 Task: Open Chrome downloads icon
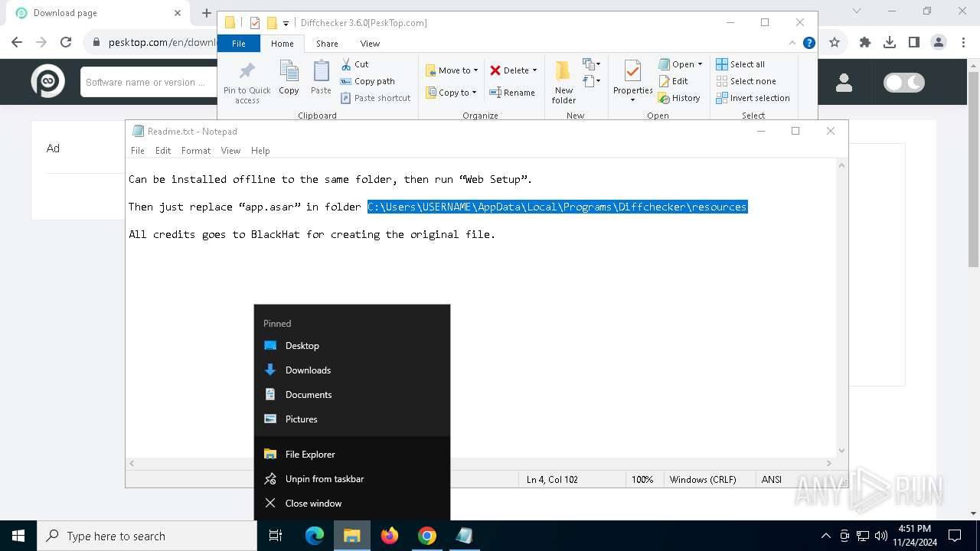(890, 42)
